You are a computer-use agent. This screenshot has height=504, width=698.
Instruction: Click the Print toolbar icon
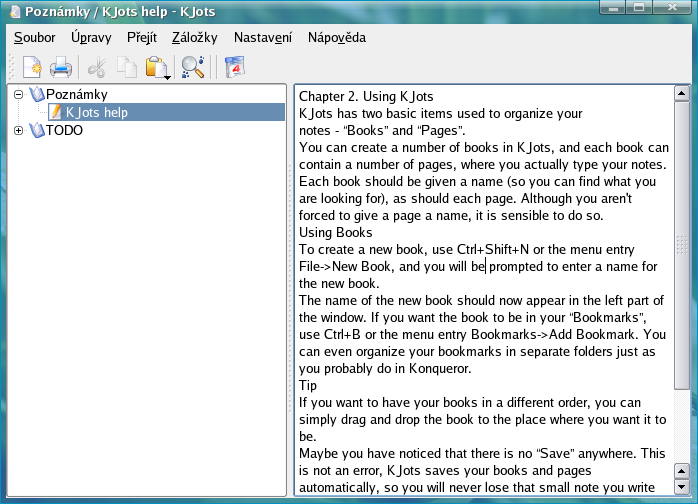pos(61,67)
